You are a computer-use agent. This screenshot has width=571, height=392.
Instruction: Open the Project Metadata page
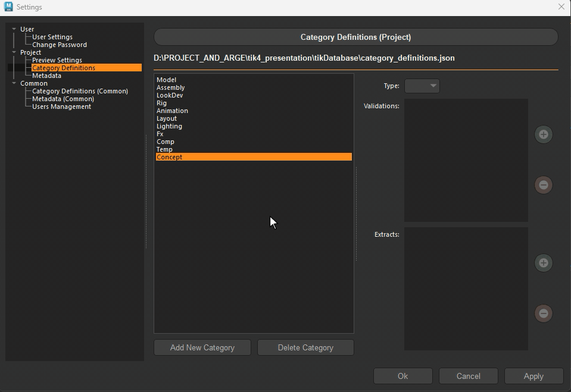coord(46,76)
